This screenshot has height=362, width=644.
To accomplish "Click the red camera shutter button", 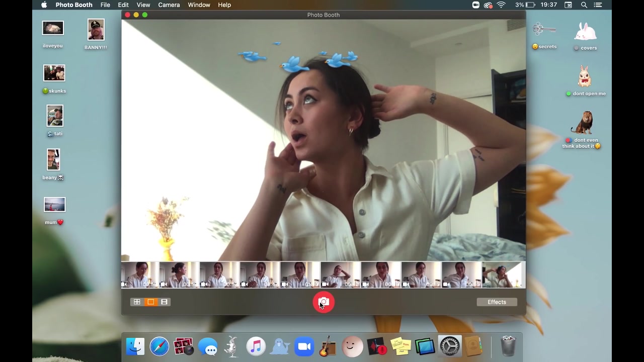I will tap(324, 302).
